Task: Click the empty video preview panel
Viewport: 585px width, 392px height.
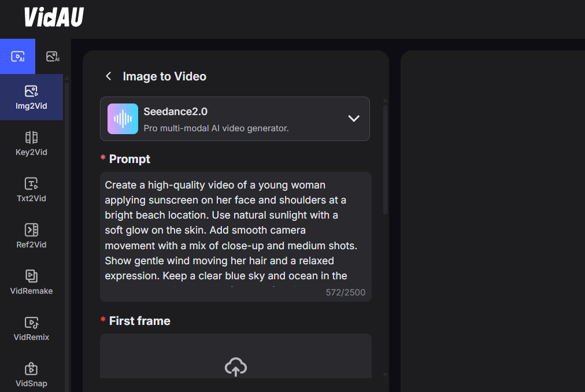Action: [493, 220]
